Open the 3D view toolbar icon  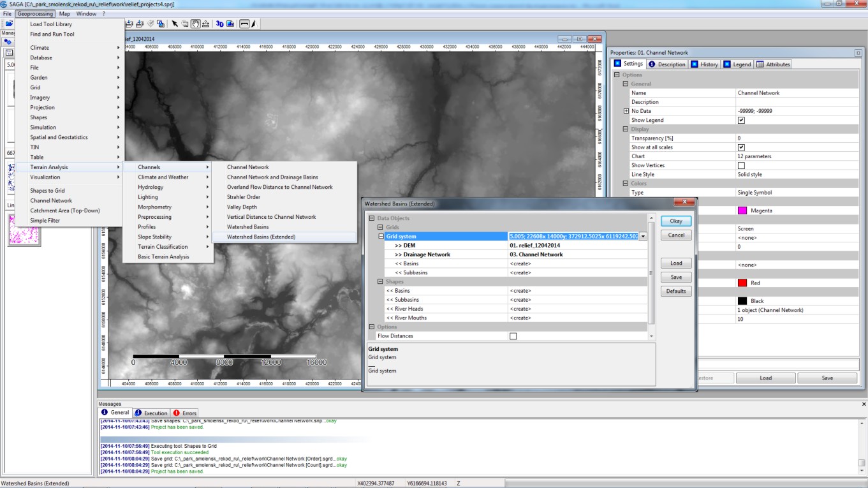219,24
